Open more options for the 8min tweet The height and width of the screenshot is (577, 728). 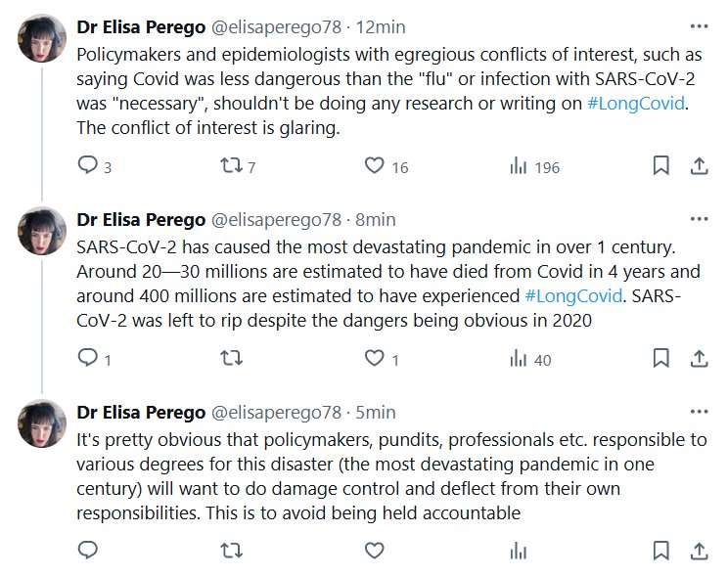[x=699, y=220]
